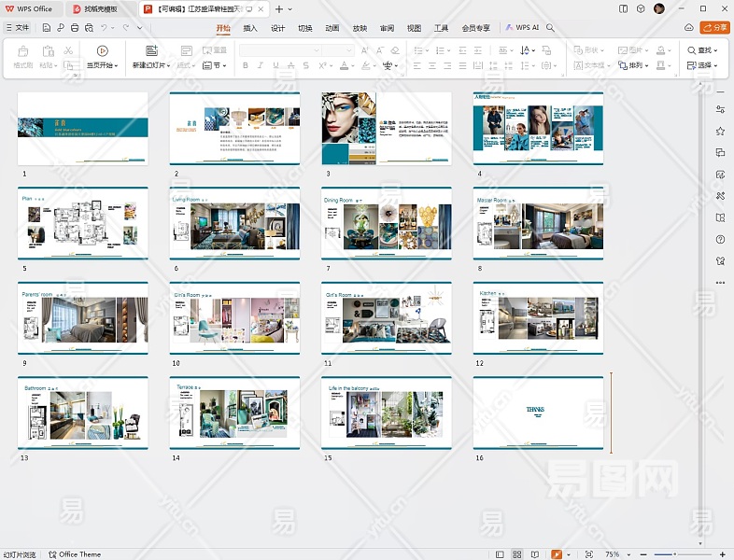Click the fit-to-window icon in status bar

pyautogui.click(x=588, y=554)
